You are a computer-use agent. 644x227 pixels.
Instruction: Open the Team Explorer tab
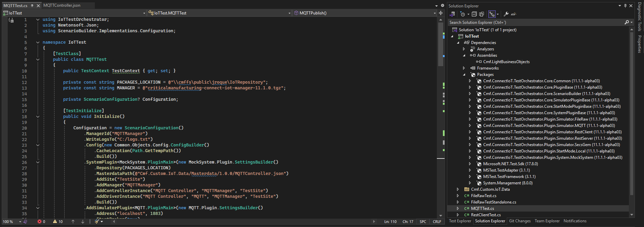point(547,221)
